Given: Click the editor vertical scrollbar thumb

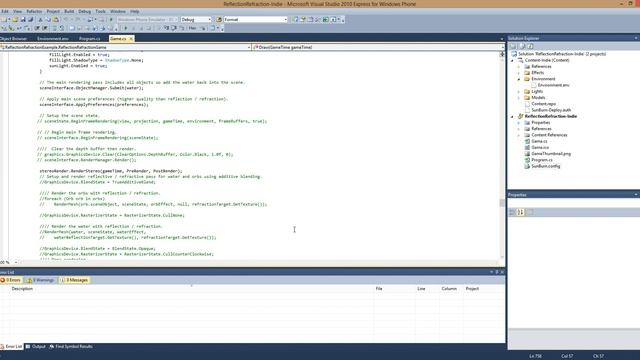Looking at the screenshot, I should click(x=502, y=203).
